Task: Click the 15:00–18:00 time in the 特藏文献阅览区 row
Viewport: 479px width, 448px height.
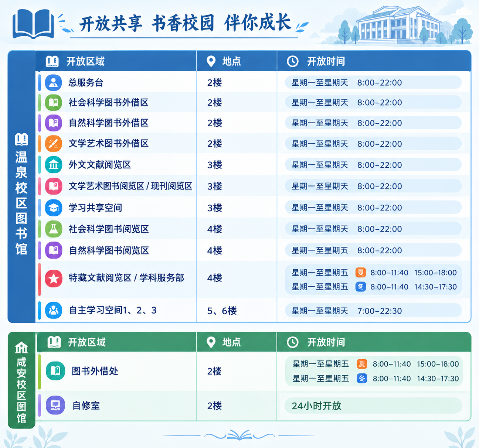Action: click(435, 273)
